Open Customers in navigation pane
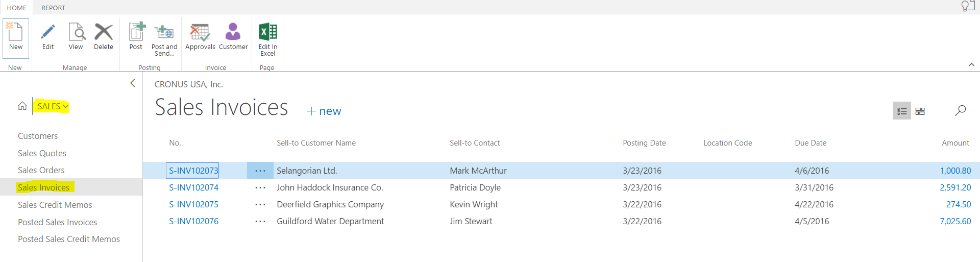980x262 pixels. tap(38, 136)
